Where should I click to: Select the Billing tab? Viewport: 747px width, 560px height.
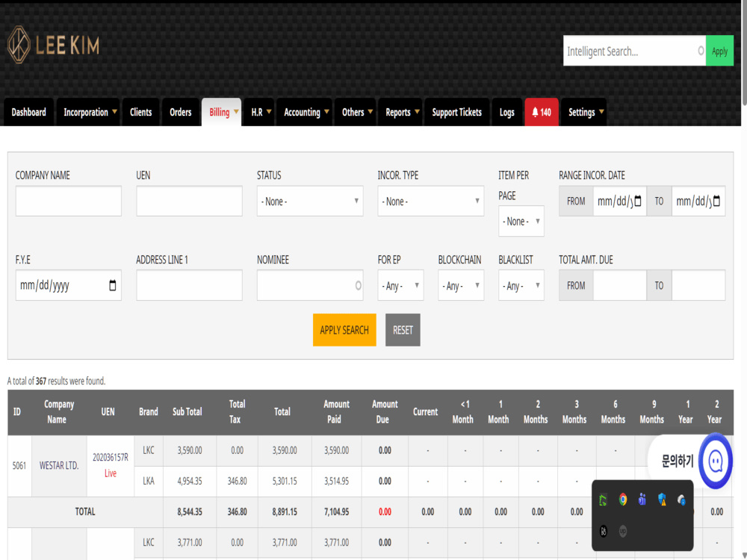222,113
